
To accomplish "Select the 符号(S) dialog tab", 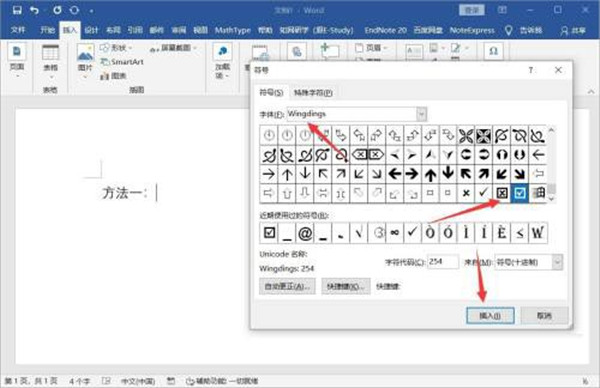I will coord(271,93).
